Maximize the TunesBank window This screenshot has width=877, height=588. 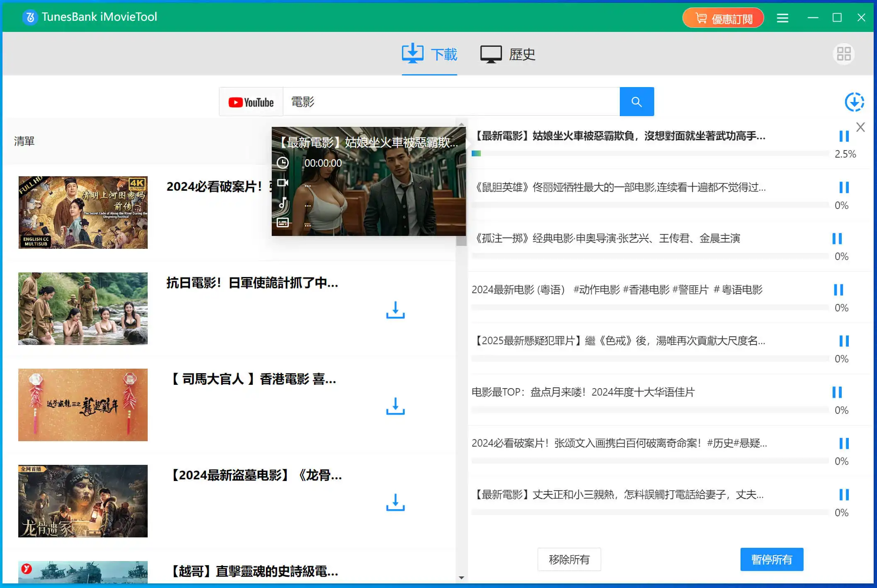(837, 18)
